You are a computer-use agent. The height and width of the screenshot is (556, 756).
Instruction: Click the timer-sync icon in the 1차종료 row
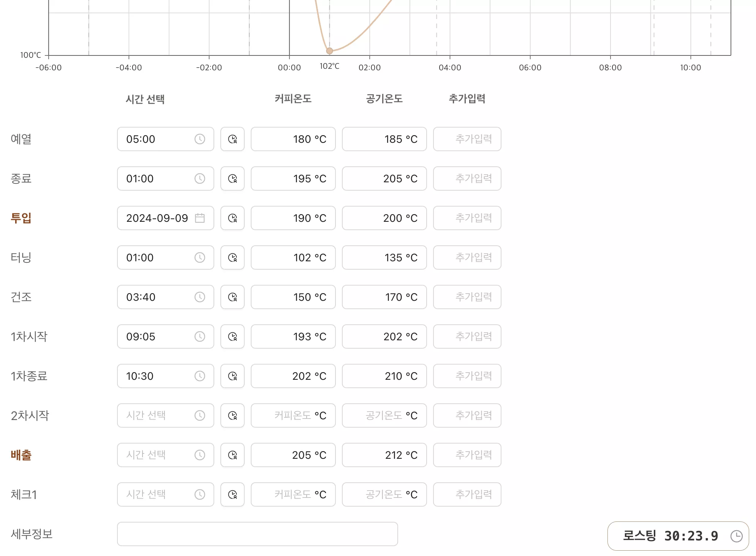point(232,376)
